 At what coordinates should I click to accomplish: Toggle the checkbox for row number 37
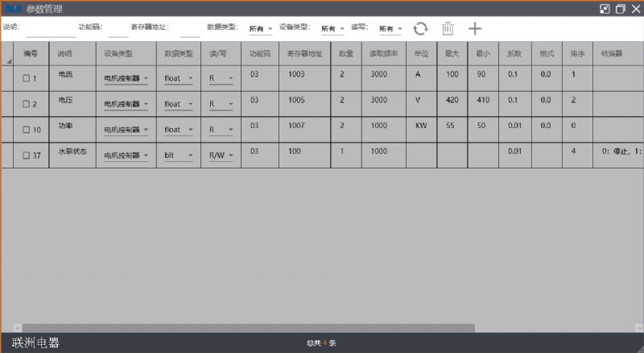coord(26,155)
